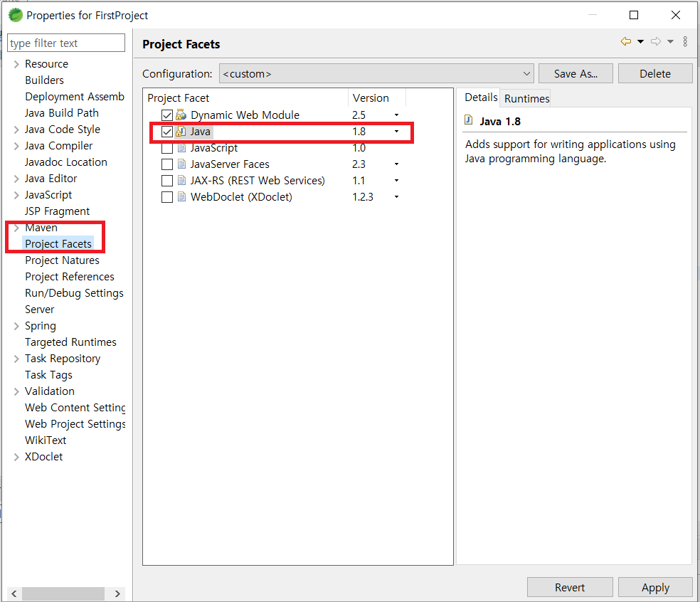Open the view menu three-dots icon
This screenshot has width=700, height=602.
point(685,41)
